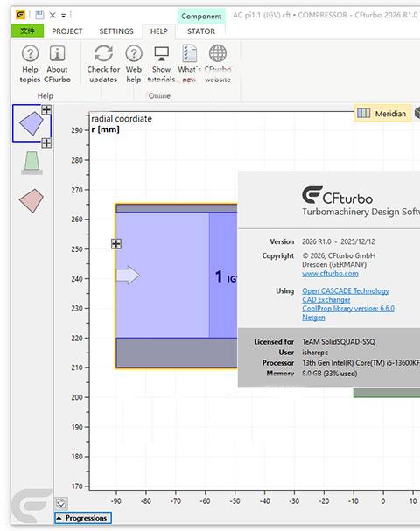Click the CFturbo app logo icon
The width and height of the screenshot is (420, 531).
pos(20,15)
